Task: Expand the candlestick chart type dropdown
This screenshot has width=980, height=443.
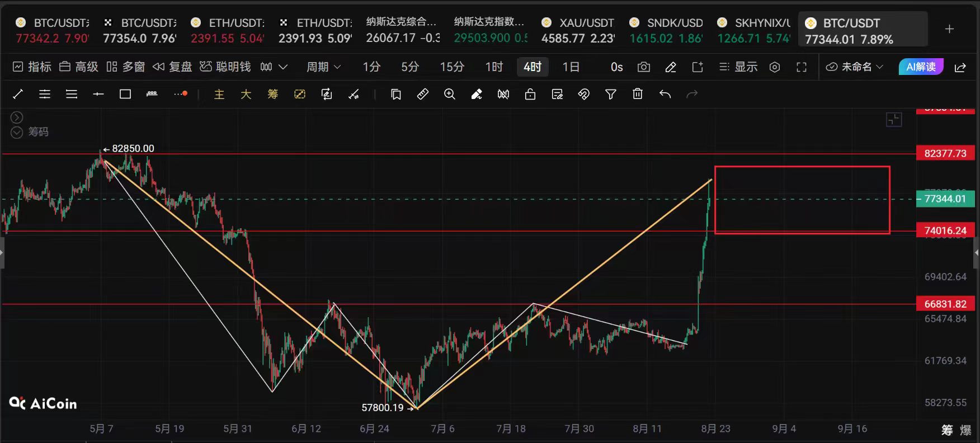Action: (274, 67)
